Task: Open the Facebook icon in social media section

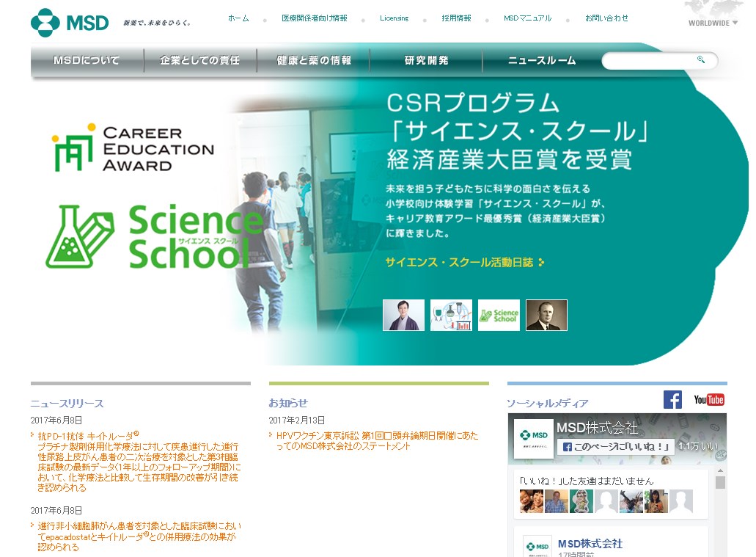Action: [x=672, y=400]
